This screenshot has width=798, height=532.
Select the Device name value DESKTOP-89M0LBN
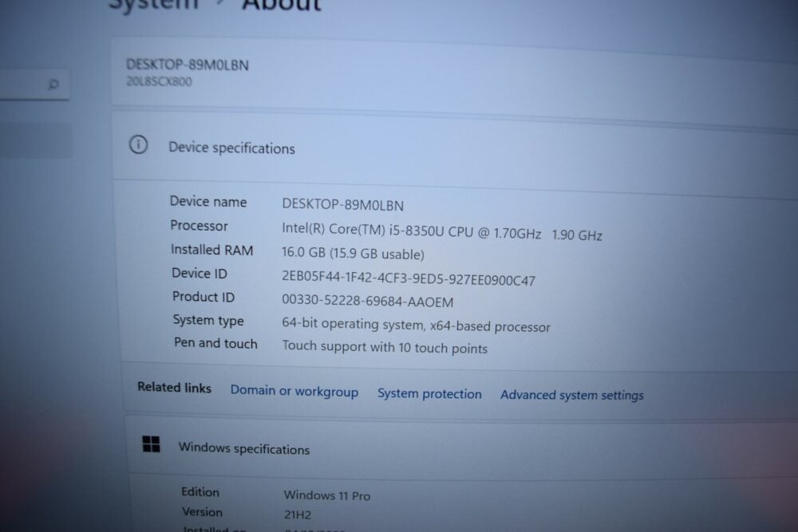point(343,204)
